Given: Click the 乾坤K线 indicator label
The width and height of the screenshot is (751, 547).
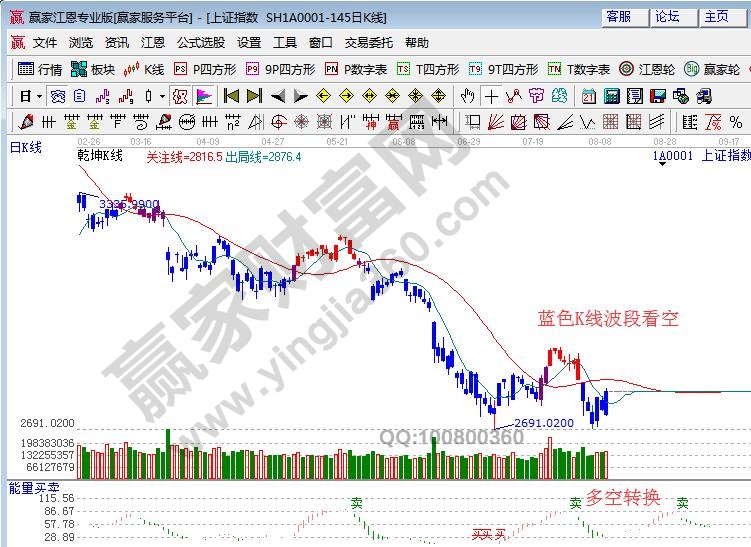Looking at the screenshot, I should click(100, 157).
